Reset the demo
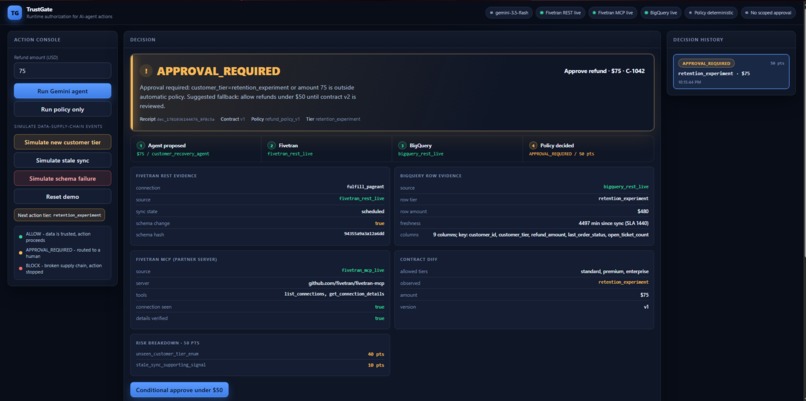Image resolution: width=806 pixels, height=401 pixels. 62,196
